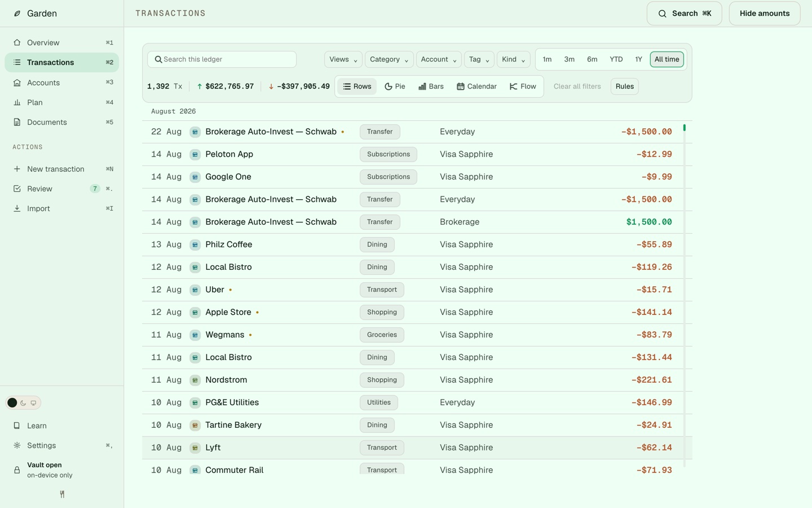Click the Review checkbox icon in sidebar

tap(17, 189)
